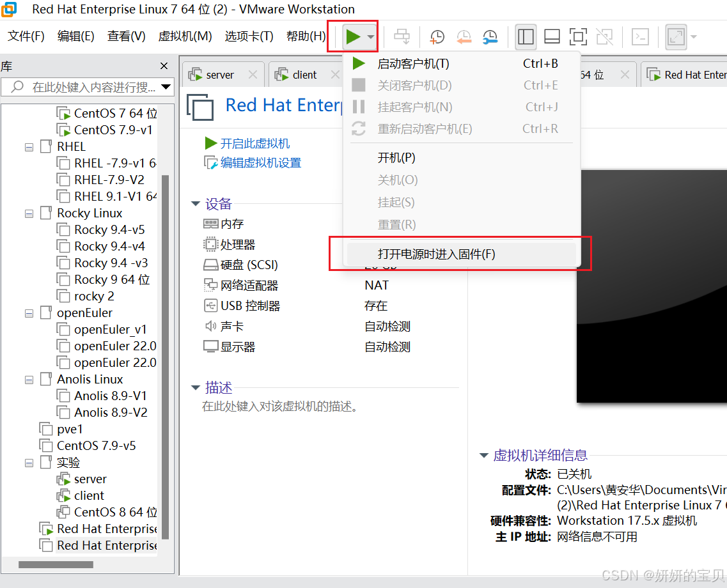727x588 pixels.
Task: Switch to the server tab
Action: (219, 75)
